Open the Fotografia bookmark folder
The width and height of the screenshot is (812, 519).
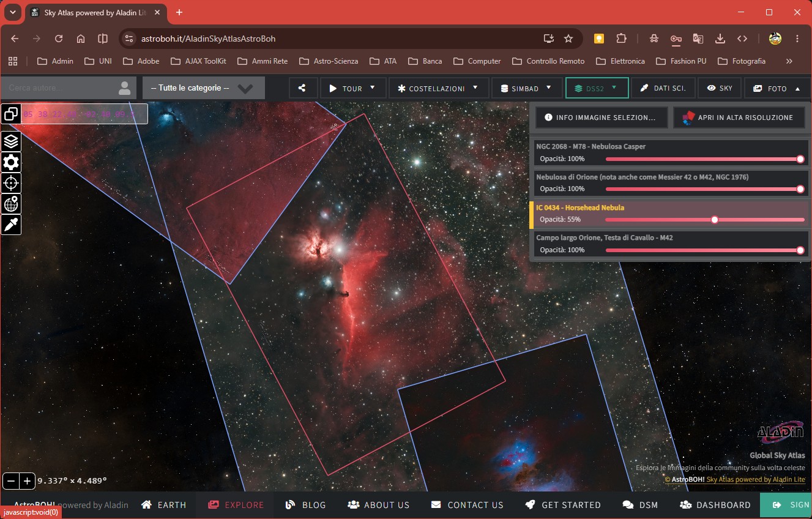(742, 61)
